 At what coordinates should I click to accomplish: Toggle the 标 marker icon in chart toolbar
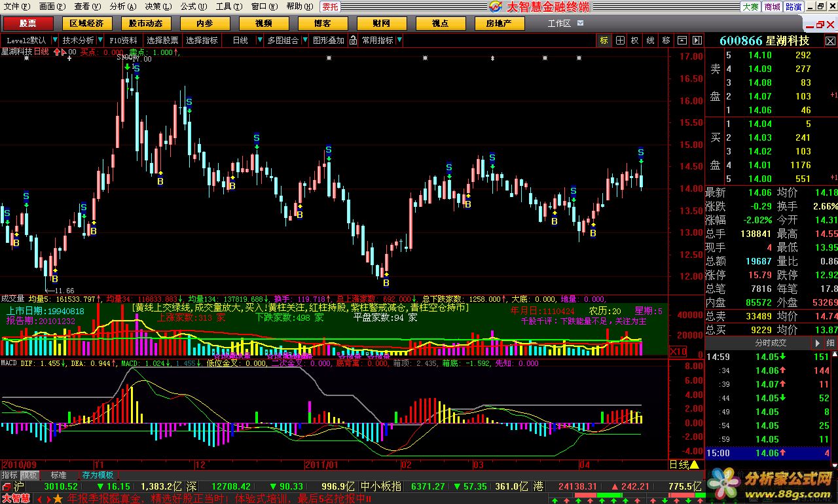coord(604,40)
